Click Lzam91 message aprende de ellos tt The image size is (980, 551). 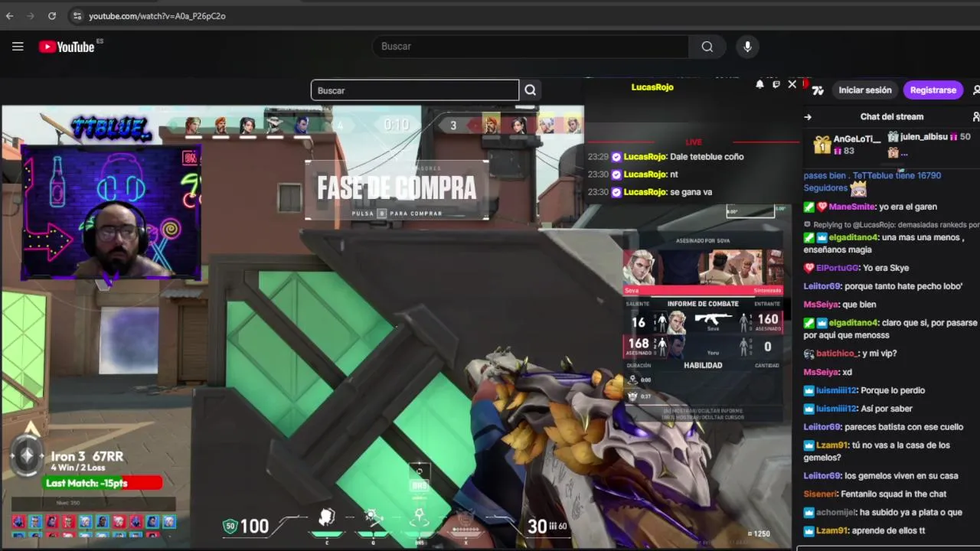864,531
